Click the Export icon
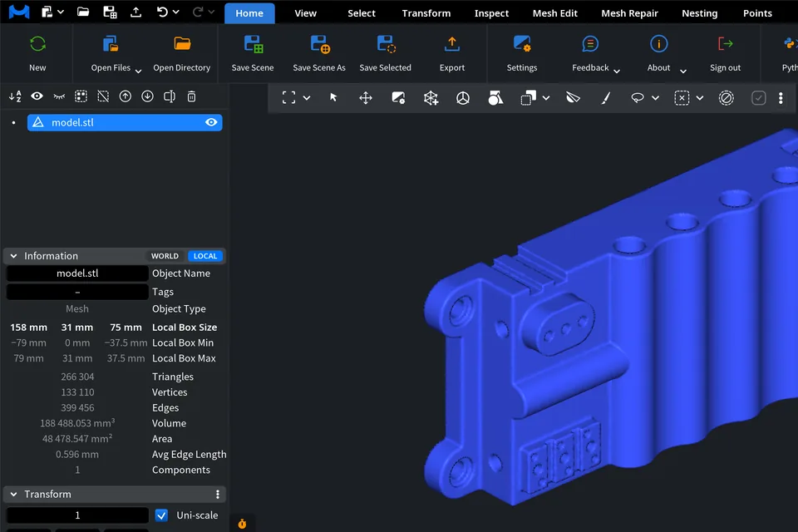The width and height of the screenshot is (798, 532). (x=452, y=44)
